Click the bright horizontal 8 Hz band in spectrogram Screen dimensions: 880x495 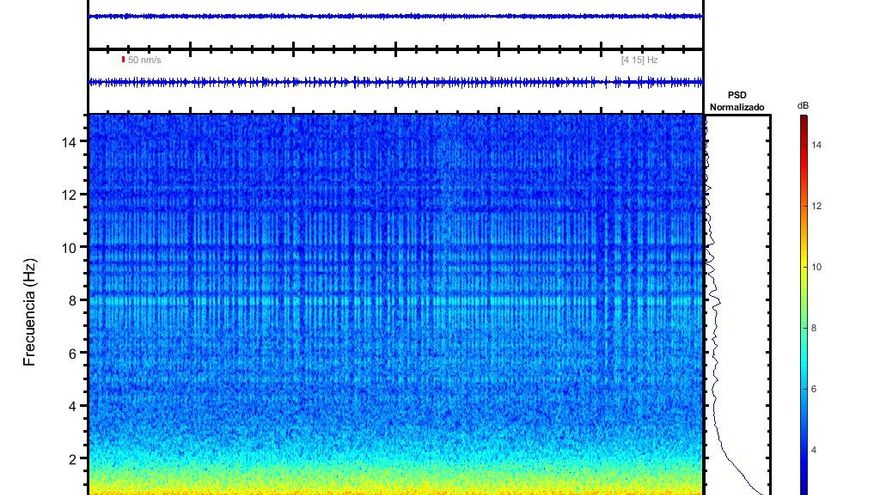395,300
